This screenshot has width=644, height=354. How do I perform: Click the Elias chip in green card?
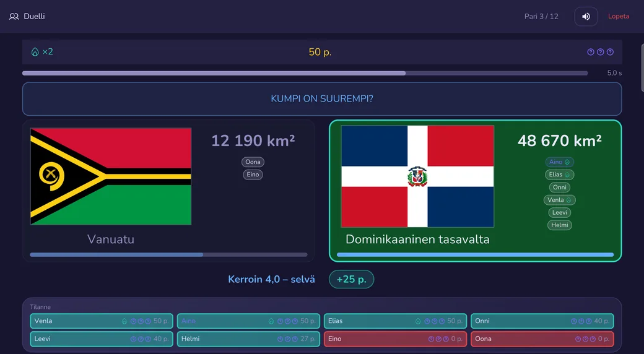click(559, 175)
